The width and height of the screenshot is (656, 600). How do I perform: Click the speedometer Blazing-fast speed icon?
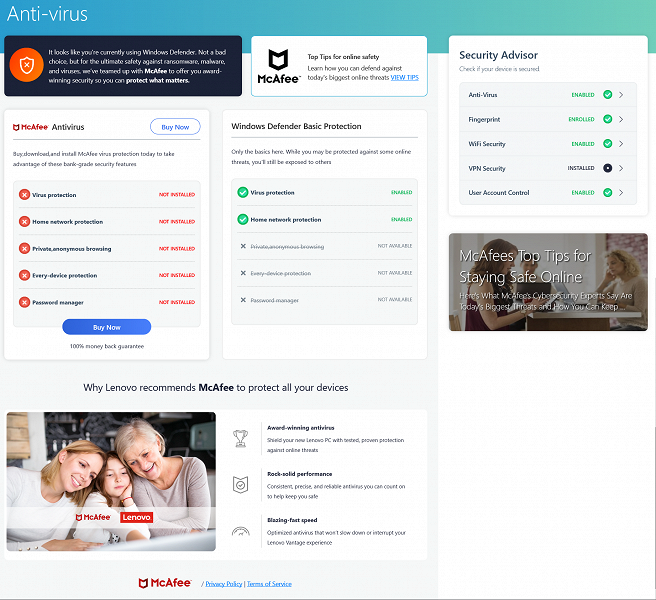pyautogui.click(x=241, y=531)
